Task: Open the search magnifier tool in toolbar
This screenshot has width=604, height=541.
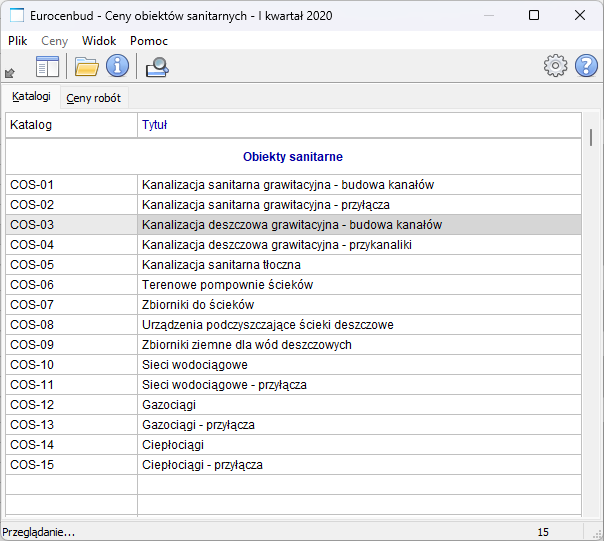Action: tap(157, 67)
